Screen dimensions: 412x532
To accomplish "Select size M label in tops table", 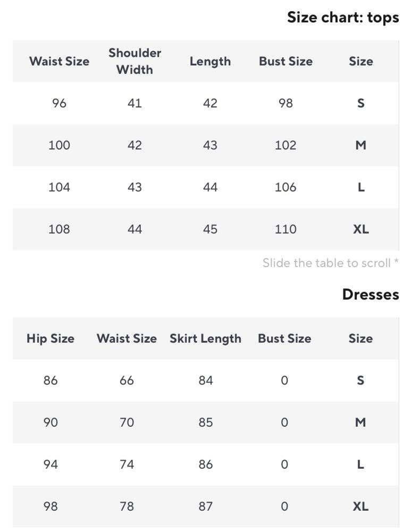I will (x=360, y=145).
